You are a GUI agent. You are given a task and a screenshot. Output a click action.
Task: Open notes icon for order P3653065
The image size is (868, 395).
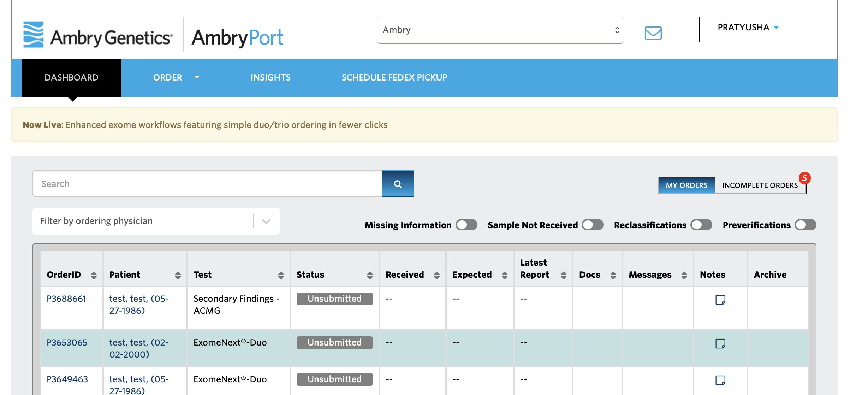(x=720, y=343)
